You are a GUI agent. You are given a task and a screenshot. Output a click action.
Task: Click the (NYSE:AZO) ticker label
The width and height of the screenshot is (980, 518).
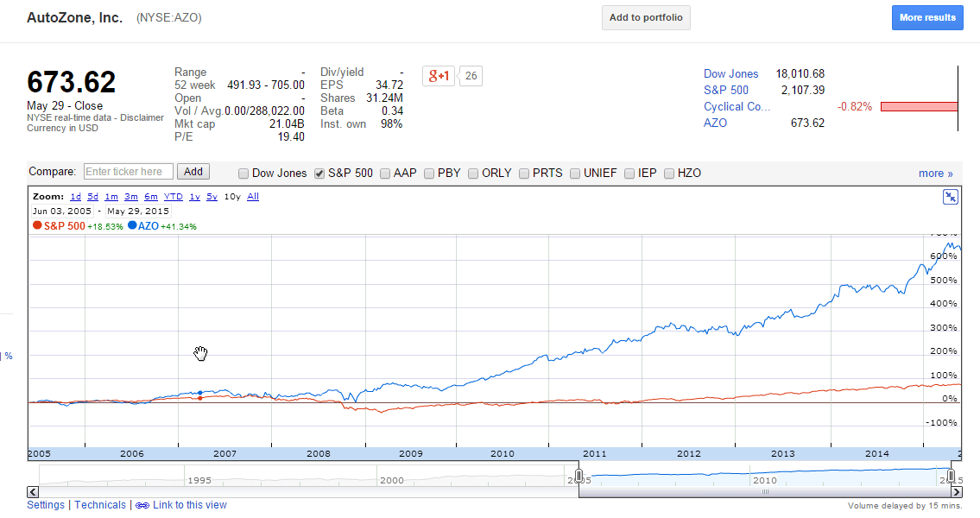point(168,18)
